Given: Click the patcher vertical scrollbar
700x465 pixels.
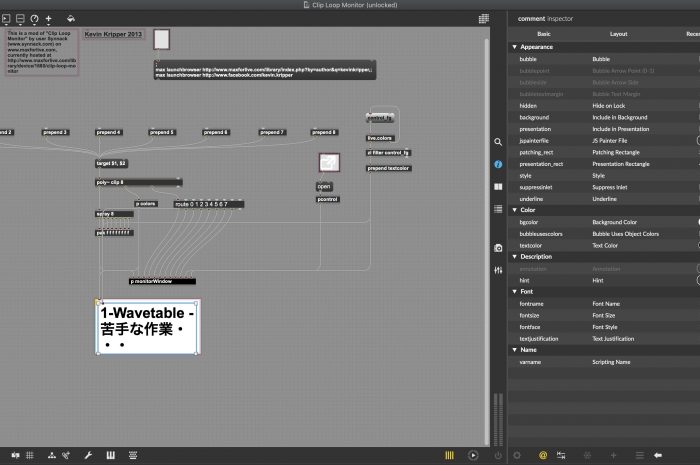Looking at the screenshot, I should [x=487, y=241].
